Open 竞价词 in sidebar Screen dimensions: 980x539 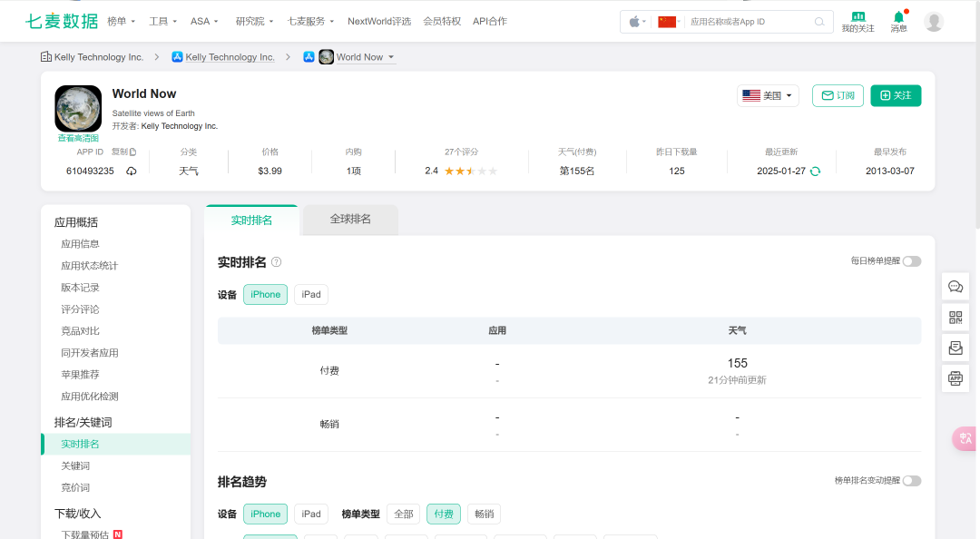[75, 487]
